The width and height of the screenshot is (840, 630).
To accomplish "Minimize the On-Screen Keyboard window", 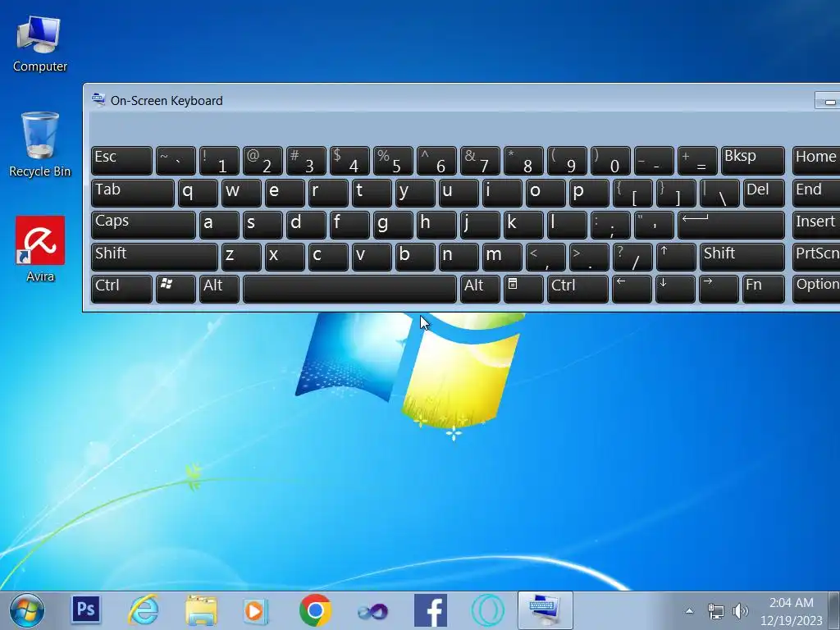I will (829, 101).
